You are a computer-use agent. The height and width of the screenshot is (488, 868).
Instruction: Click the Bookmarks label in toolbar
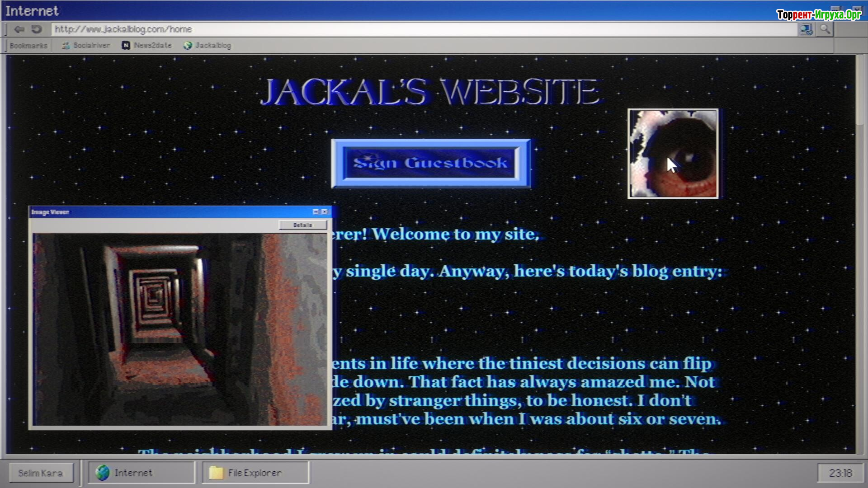28,46
